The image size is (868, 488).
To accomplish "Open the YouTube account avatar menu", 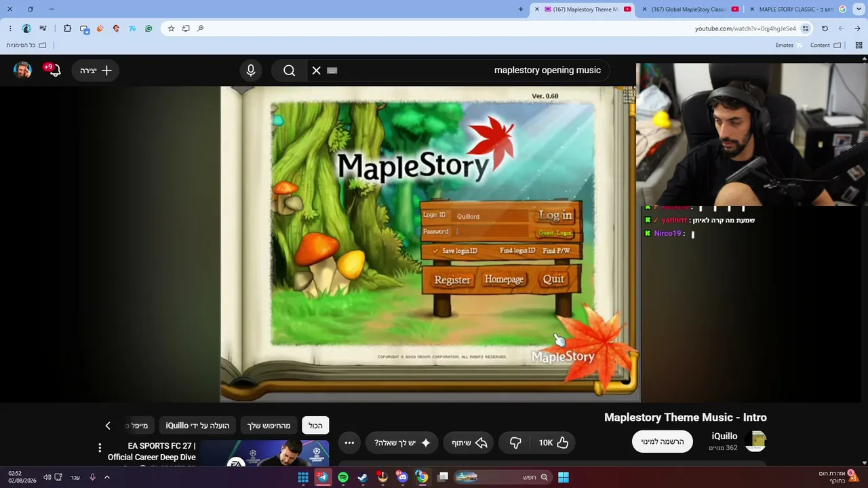I will pyautogui.click(x=23, y=70).
